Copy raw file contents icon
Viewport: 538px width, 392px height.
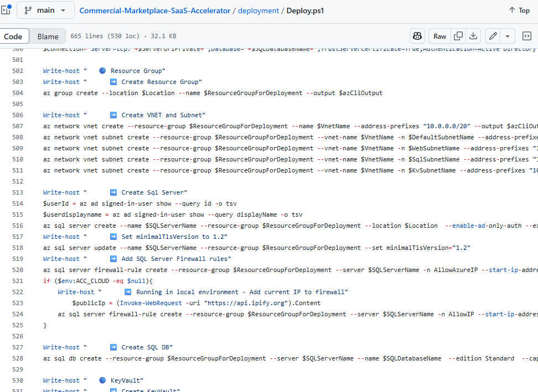point(458,36)
